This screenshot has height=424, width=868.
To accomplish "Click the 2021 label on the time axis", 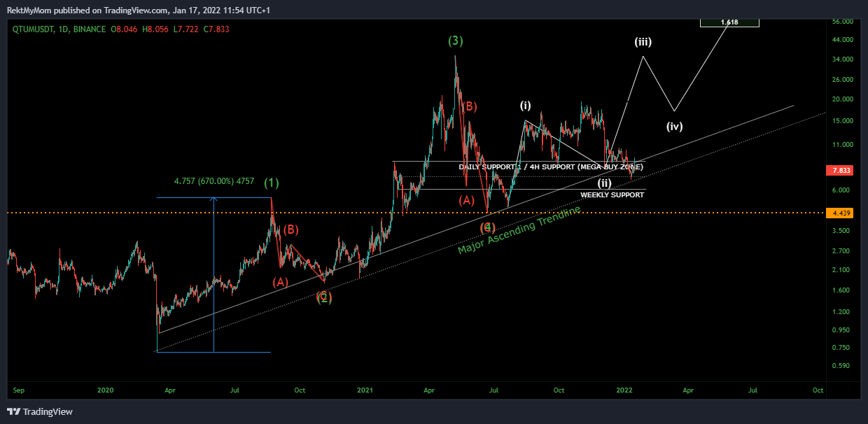I will coord(365,389).
